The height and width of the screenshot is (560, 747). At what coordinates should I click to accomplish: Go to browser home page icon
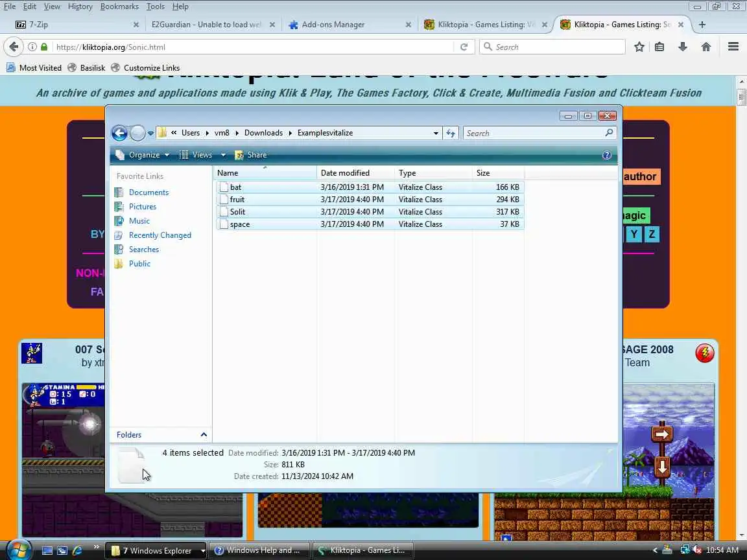tap(706, 47)
